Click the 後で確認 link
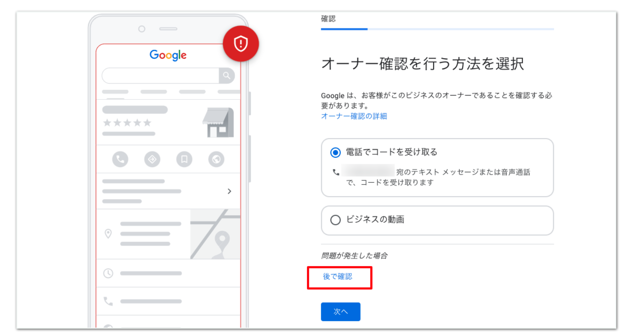 point(337,276)
